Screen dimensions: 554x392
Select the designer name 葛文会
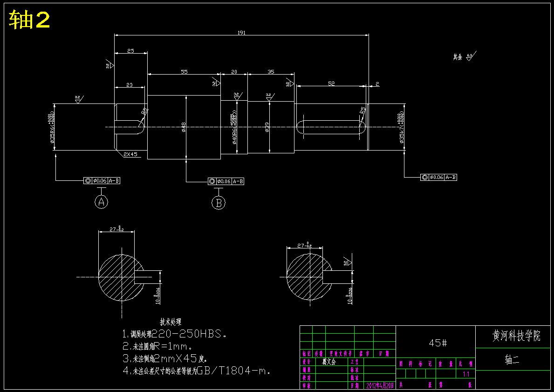329,362
